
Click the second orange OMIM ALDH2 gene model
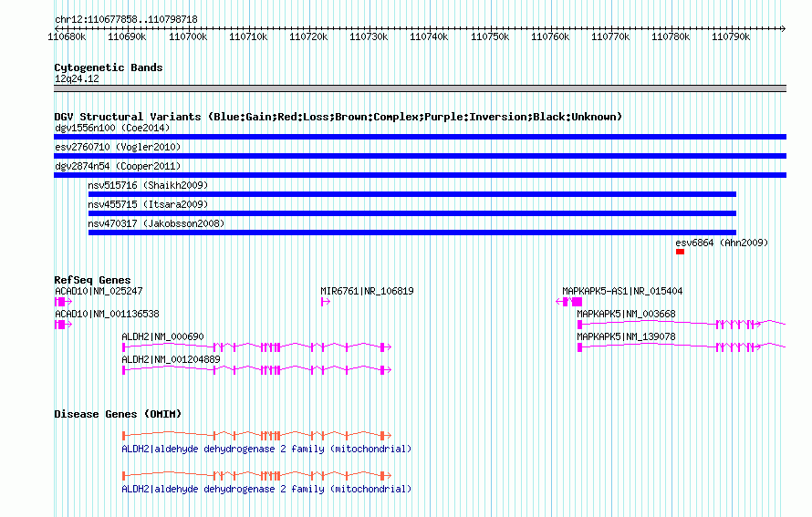(x=257, y=476)
